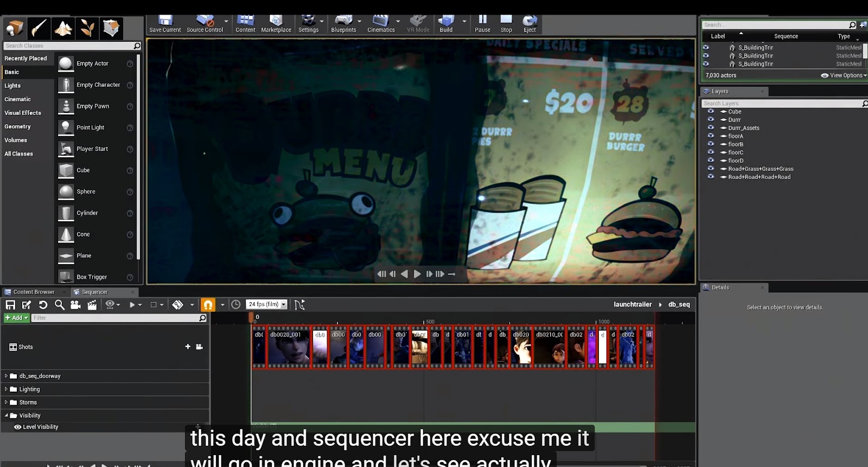Select the Cinematic category
Screen dimensions: 868x467
[17, 99]
